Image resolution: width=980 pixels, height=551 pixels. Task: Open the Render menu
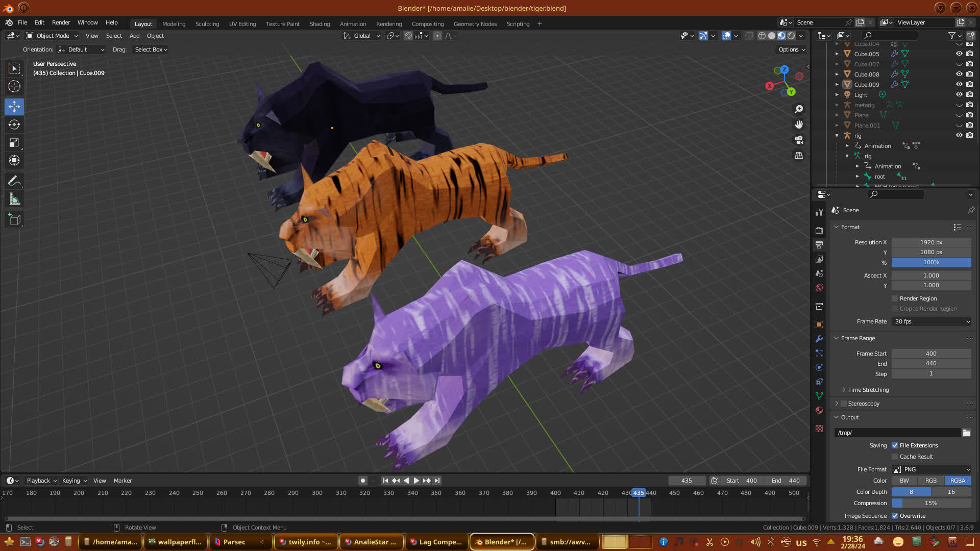point(61,22)
